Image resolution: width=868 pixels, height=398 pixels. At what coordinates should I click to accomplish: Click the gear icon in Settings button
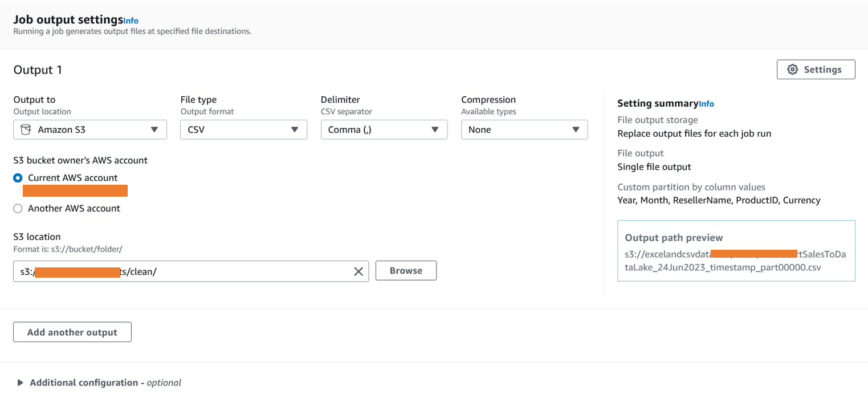[792, 70]
